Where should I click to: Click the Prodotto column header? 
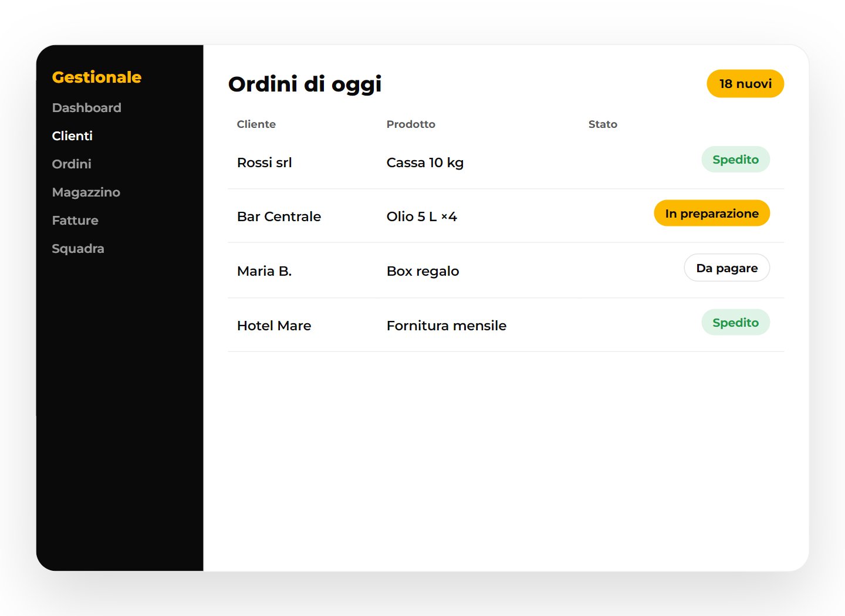[x=411, y=124]
